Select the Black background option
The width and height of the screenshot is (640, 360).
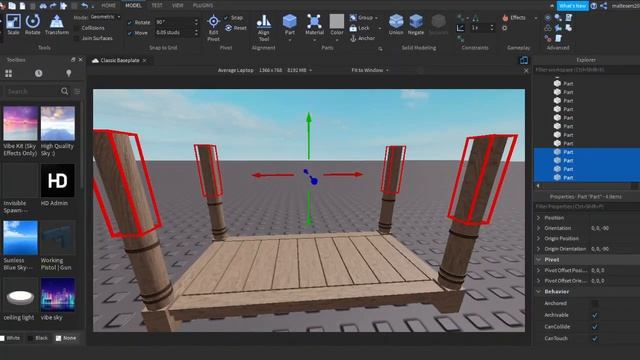click(38, 338)
